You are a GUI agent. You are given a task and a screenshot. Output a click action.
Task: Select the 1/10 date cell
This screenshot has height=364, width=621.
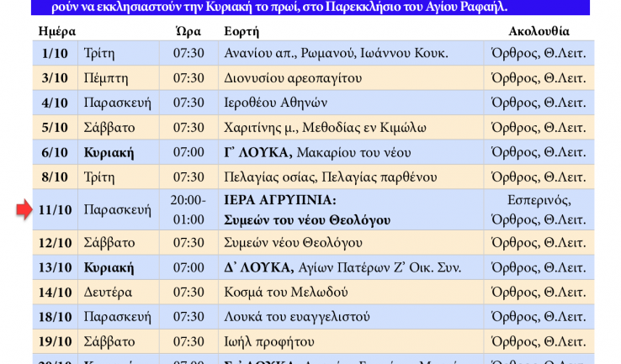pyautogui.click(x=55, y=53)
